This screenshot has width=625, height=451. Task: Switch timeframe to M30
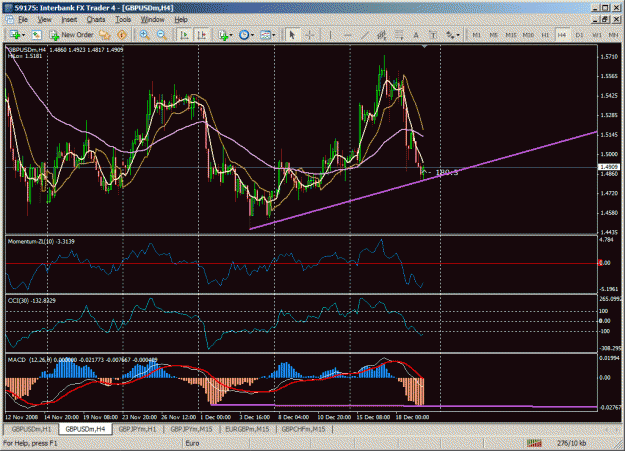(528, 35)
